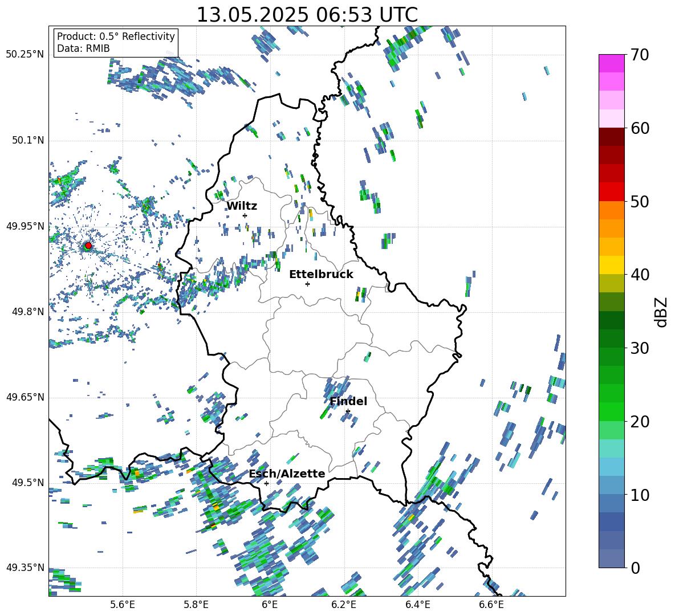Screen dimensions: 675x616
Task: Click the 49.8°N latitude label
Action: (27, 312)
